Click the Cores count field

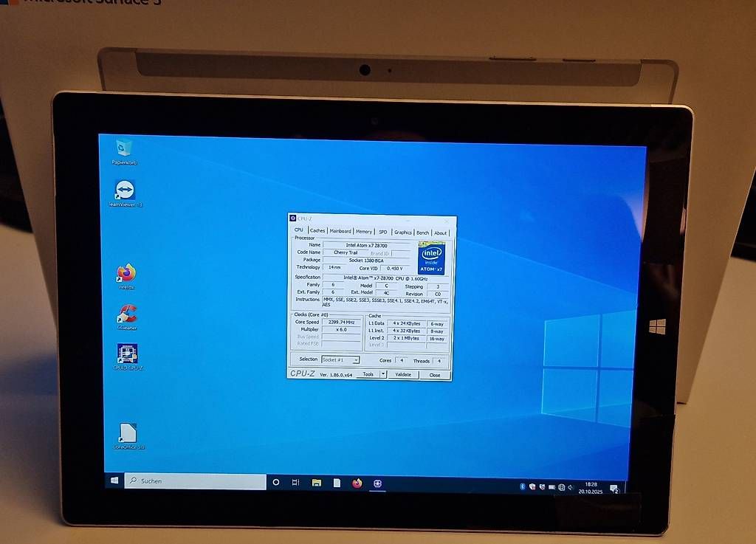point(401,360)
